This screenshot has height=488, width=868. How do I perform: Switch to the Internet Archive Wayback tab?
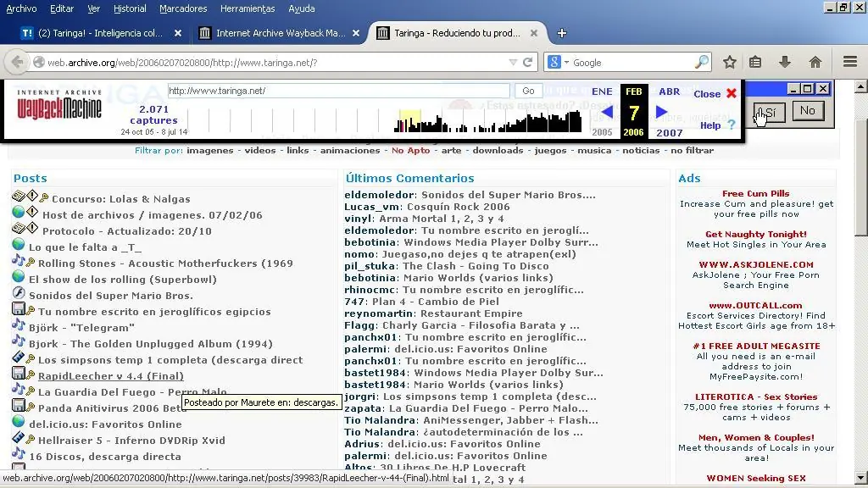click(x=271, y=33)
